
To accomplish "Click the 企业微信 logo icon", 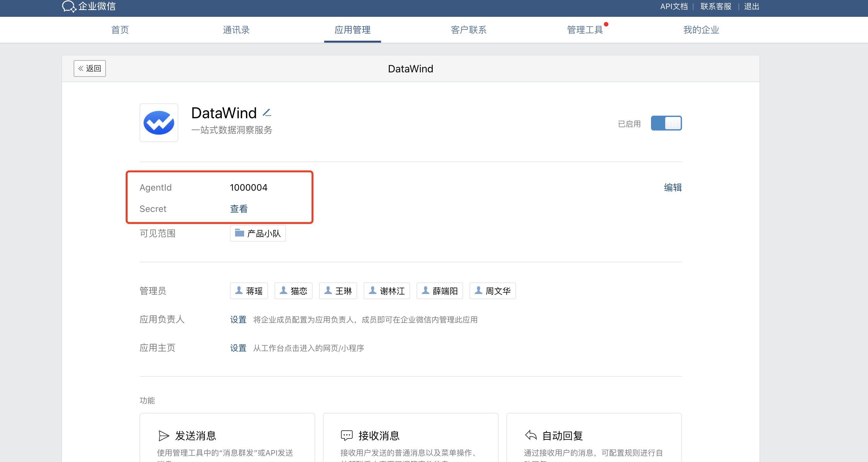I will (x=69, y=6).
